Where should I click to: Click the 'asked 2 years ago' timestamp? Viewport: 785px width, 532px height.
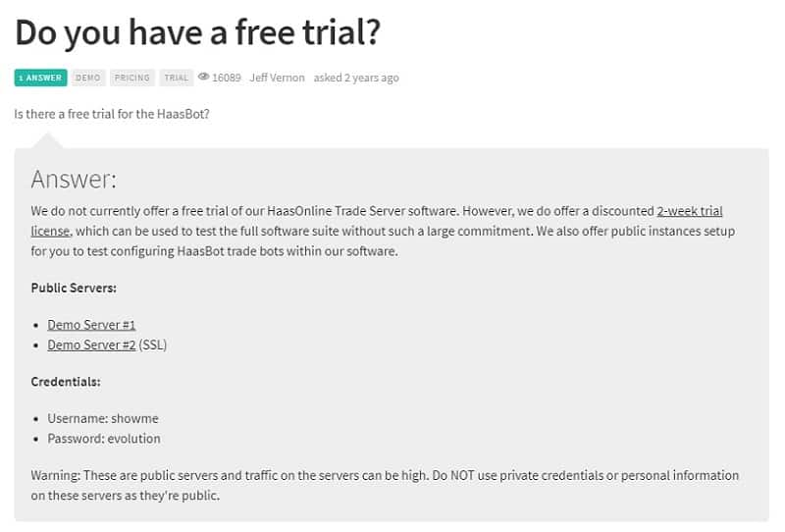tap(356, 78)
